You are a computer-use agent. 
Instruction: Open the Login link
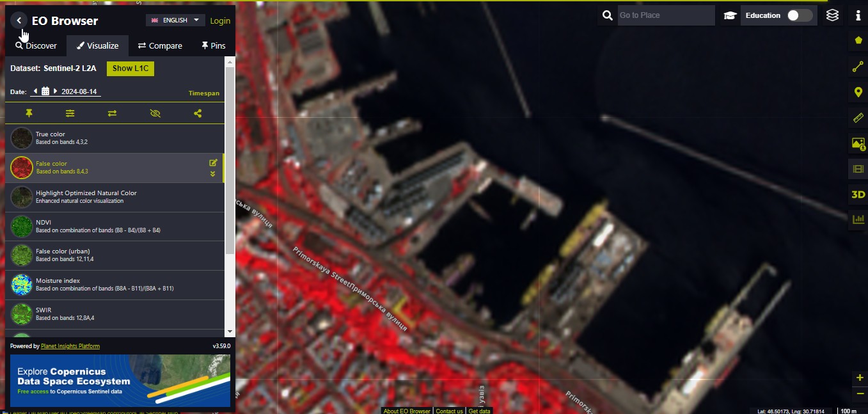(220, 20)
